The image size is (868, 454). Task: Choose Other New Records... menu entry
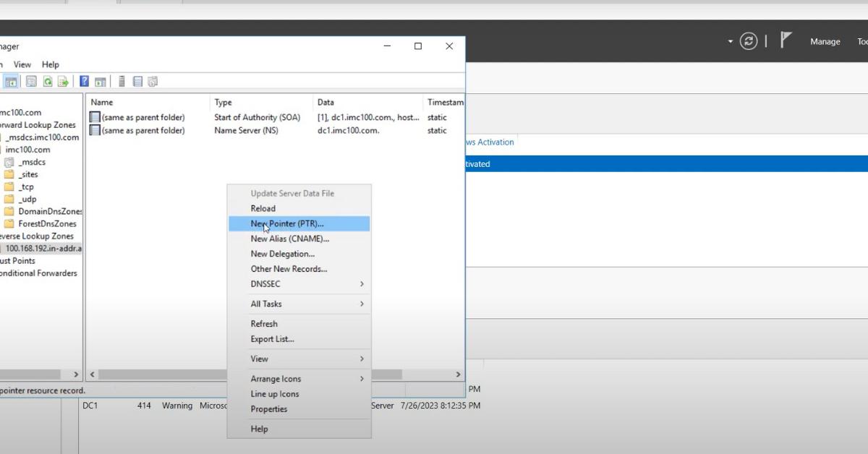pos(299,269)
